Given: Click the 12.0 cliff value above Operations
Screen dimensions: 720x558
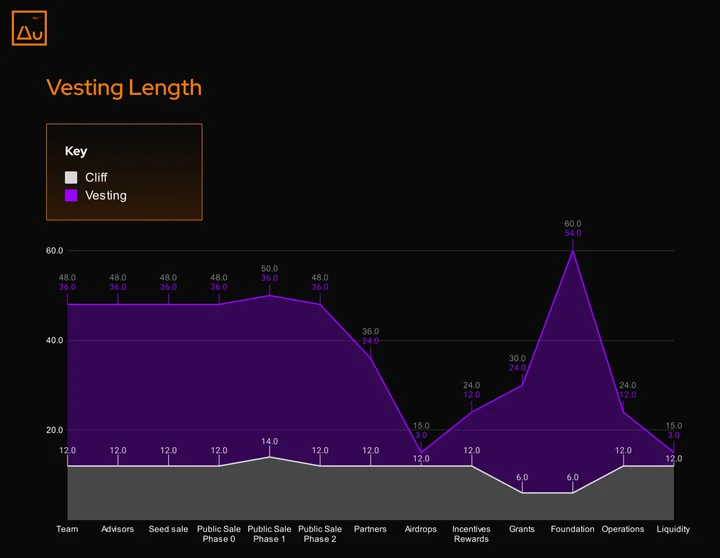Looking at the screenshot, I should (x=623, y=451).
